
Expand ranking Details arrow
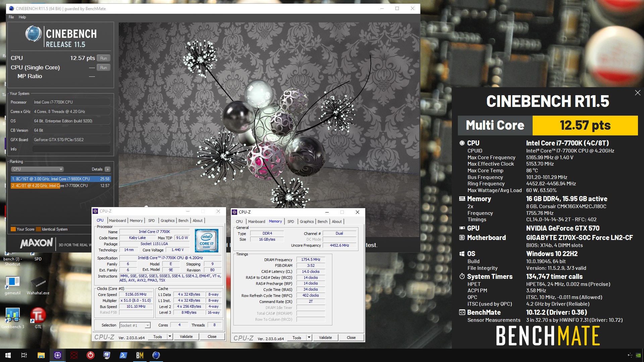click(x=108, y=169)
